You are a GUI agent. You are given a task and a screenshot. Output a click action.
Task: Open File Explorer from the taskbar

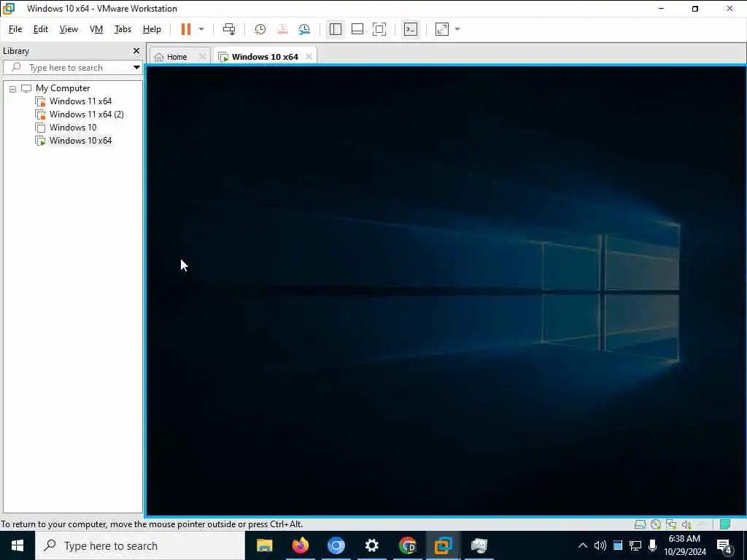pos(264,545)
